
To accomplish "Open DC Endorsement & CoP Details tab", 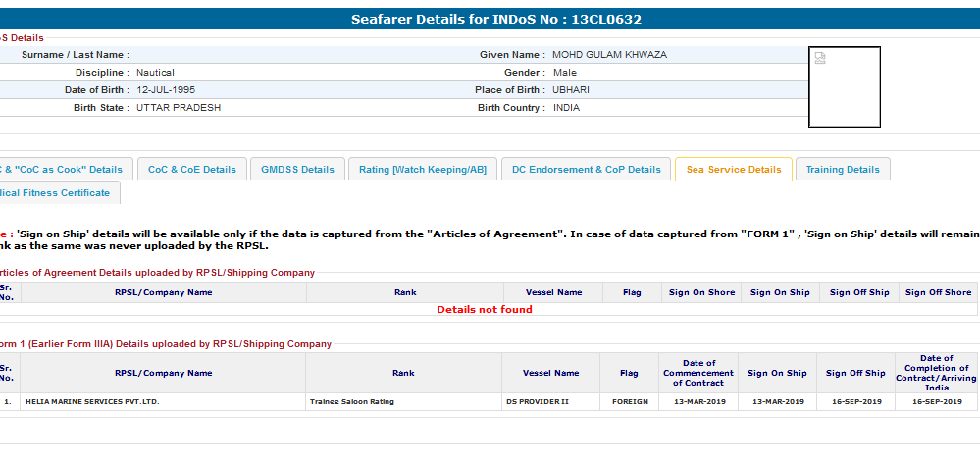I will (587, 169).
